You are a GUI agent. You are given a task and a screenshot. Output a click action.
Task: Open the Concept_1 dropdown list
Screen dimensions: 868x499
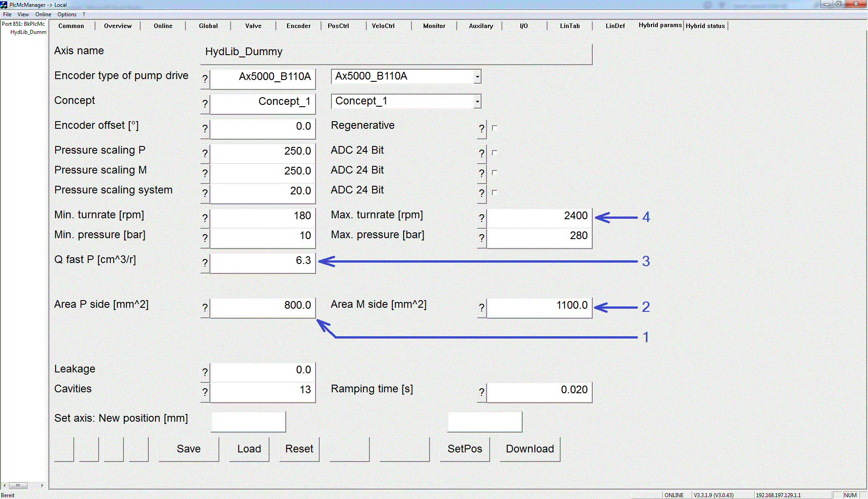477,101
